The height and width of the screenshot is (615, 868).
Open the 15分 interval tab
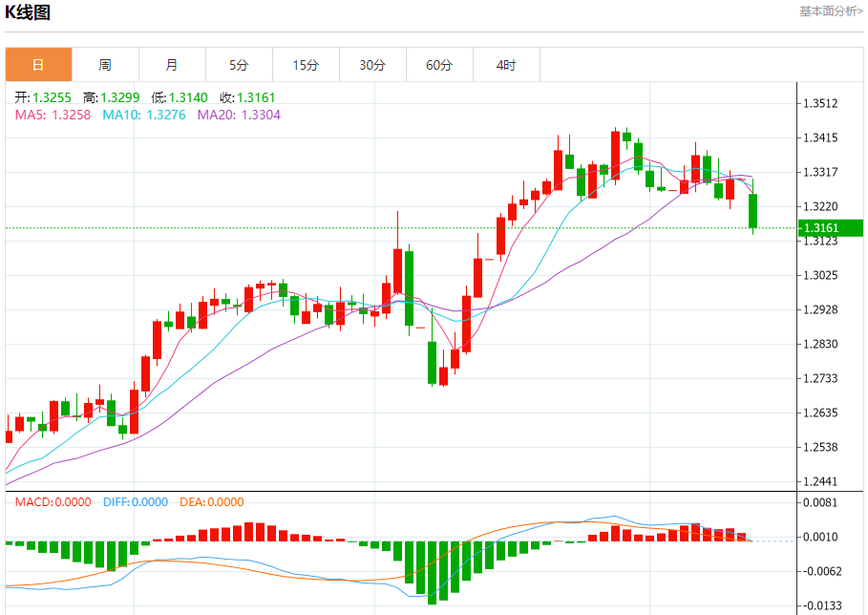pyautogui.click(x=306, y=65)
